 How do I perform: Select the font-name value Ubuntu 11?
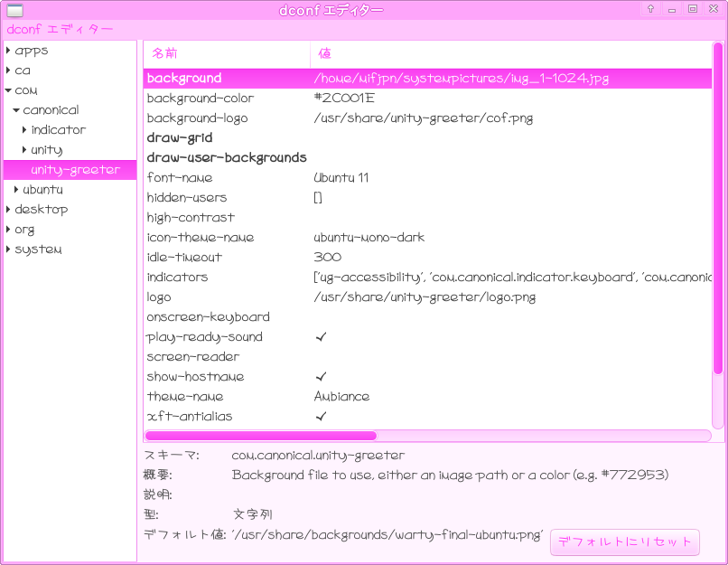[341, 178]
